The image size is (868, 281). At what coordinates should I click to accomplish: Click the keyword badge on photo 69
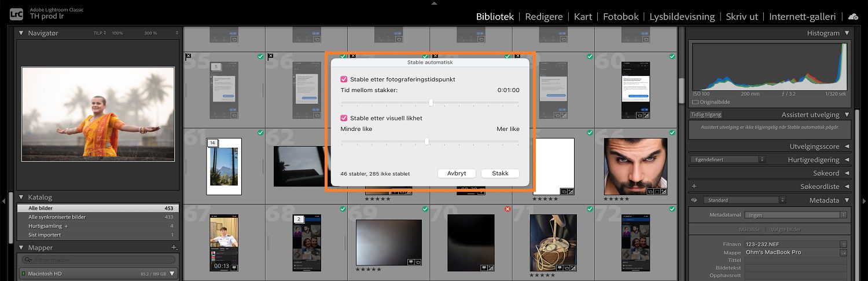coord(410,261)
